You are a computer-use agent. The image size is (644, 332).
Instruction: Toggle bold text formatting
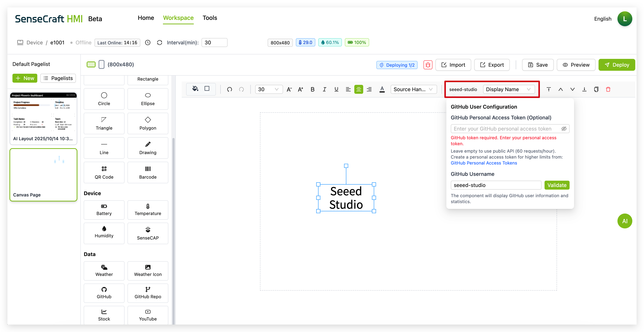pos(312,89)
